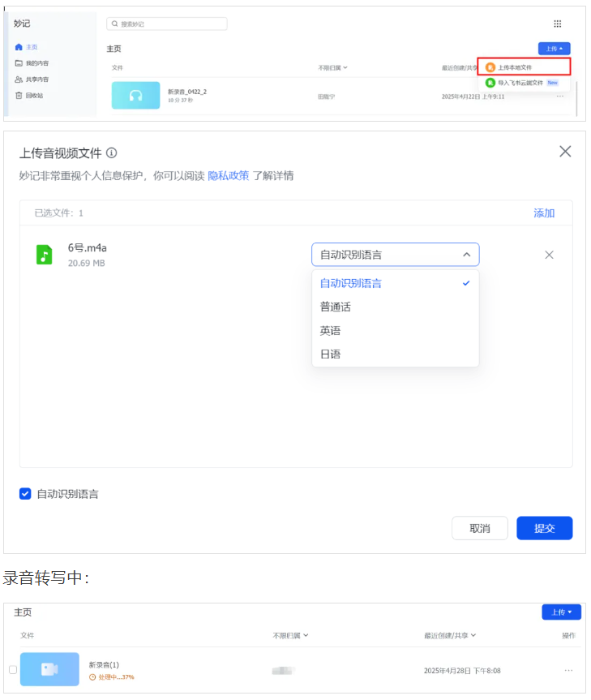The height and width of the screenshot is (700, 591).
Task: Click the 主页 home sidebar icon
Action: (x=19, y=47)
